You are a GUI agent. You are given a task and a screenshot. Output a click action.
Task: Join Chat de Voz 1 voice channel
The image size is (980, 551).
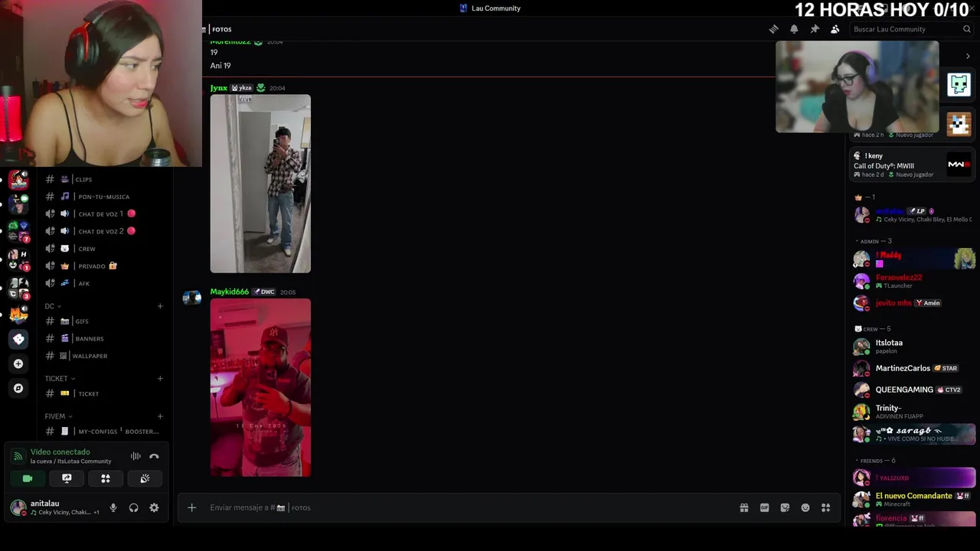pos(103,214)
